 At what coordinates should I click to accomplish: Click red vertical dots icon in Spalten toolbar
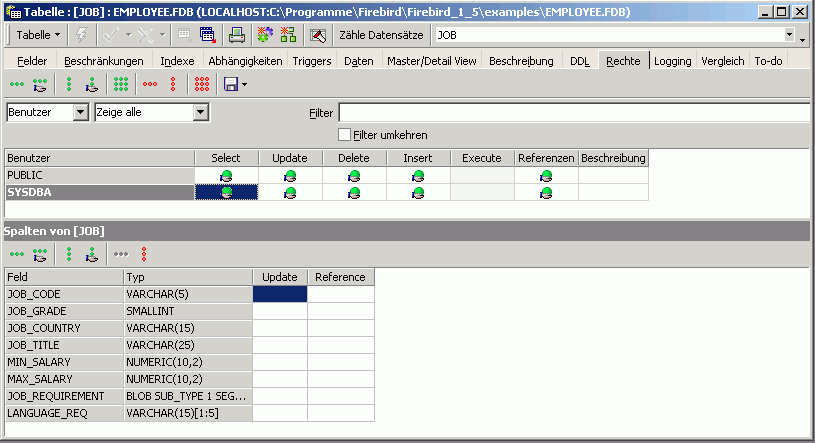pos(144,254)
